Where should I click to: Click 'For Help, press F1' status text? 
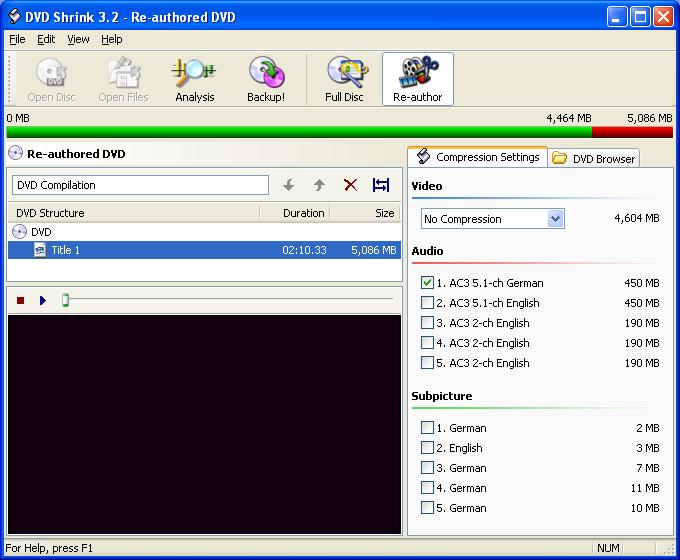pyautogui.click(x=49, y=548)
